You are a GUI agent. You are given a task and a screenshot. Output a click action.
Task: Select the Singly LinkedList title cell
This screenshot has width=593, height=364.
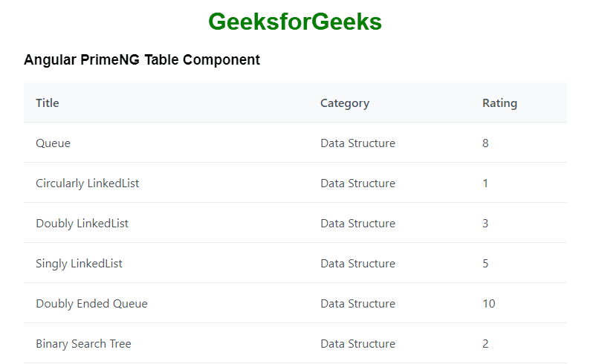tap(80, 264)
